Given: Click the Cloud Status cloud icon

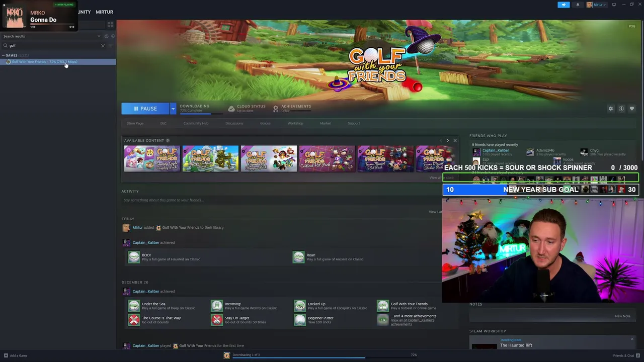Looking at the screenshot, I should (231, 109).
